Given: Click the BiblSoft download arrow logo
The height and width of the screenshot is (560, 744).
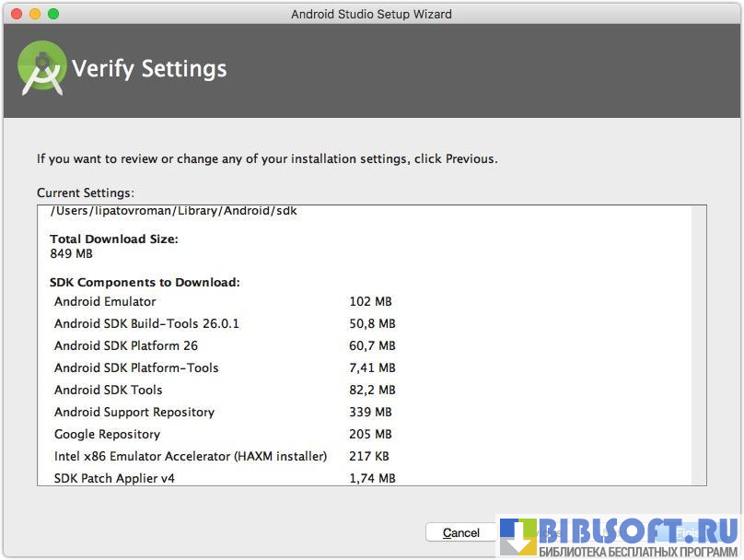Looking at the screenshot, I should pos(518,537).
